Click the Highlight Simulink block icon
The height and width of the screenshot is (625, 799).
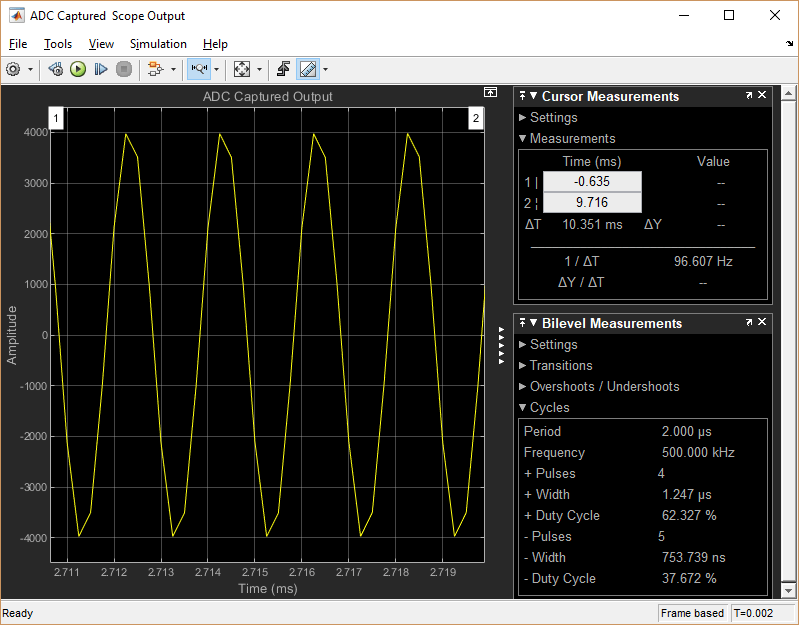coord(154,69)
